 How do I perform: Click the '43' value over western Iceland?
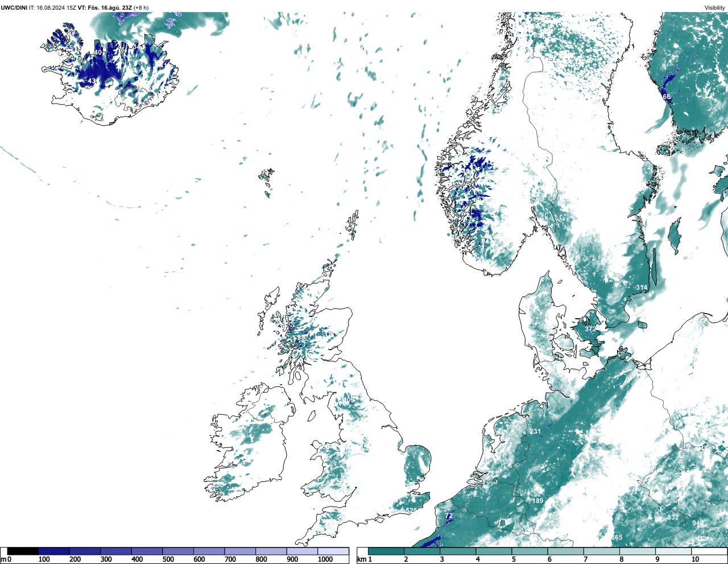92,81
